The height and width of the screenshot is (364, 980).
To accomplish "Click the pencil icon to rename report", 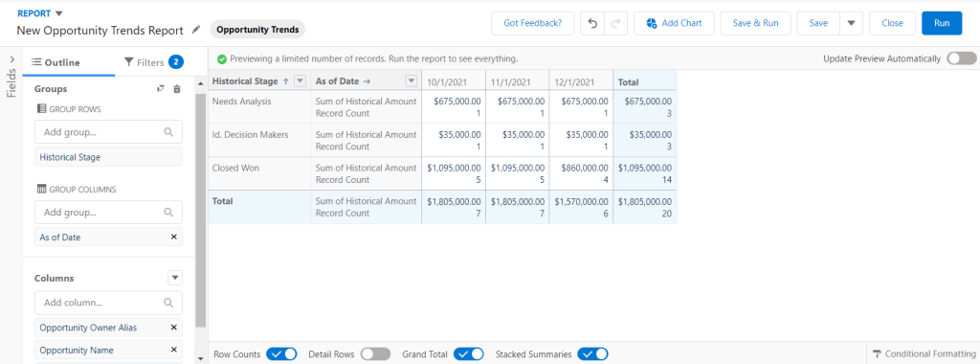I will [x=196, y=30].
